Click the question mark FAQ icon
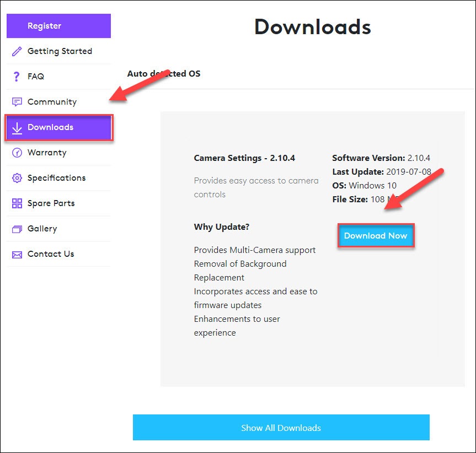The height and width of the screenshot is (453, 476). [17, 77]
